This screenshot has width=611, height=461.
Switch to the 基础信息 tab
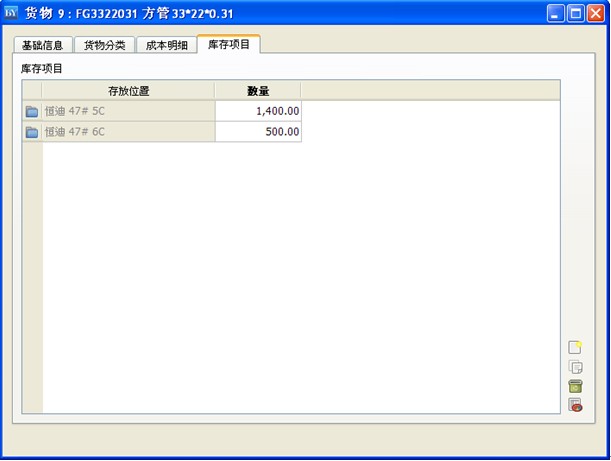[43, 45]
